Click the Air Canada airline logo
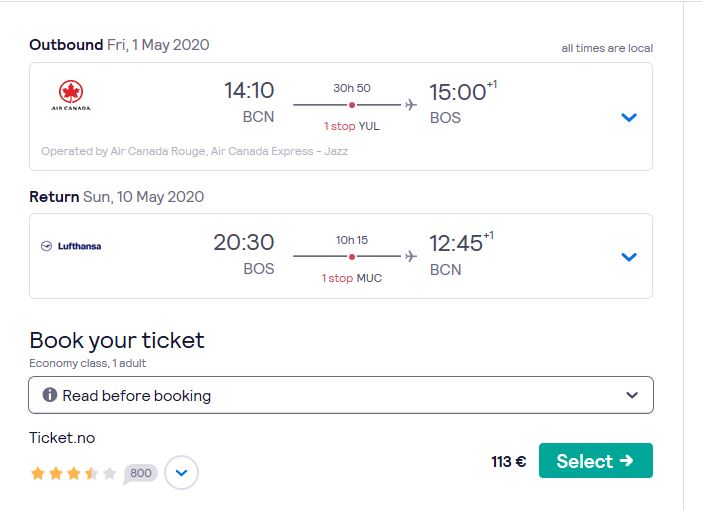702x510 pixels. 71,95
